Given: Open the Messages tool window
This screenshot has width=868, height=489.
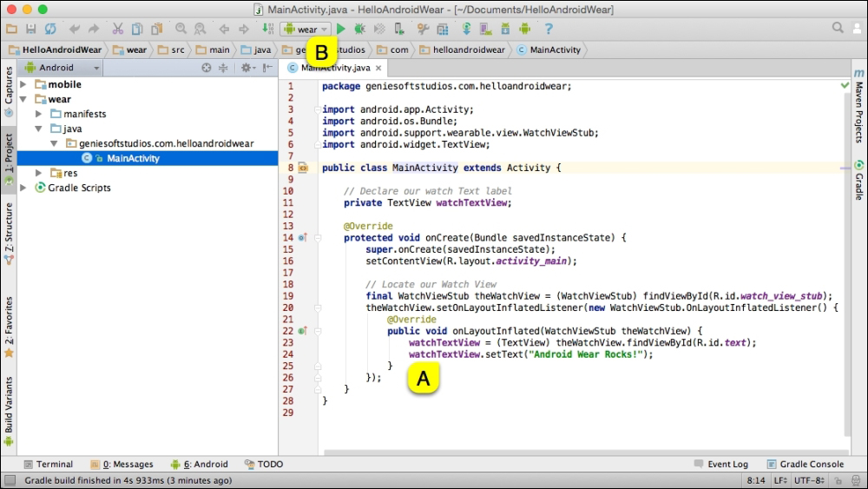Looking at the screenshot, I should pos(122,464).
